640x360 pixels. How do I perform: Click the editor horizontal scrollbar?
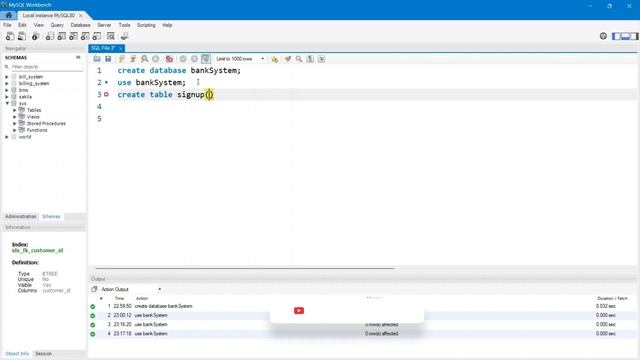245,269
